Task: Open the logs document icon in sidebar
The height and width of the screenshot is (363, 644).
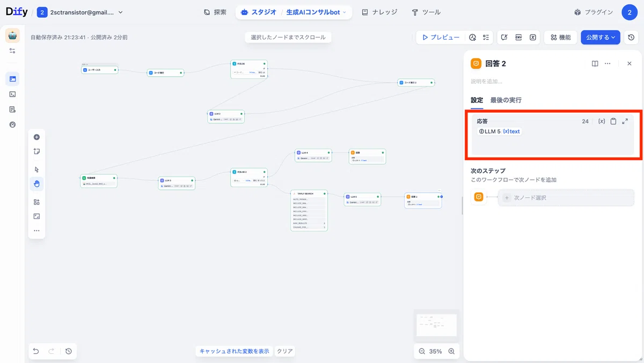Action: tap(12, 109)
